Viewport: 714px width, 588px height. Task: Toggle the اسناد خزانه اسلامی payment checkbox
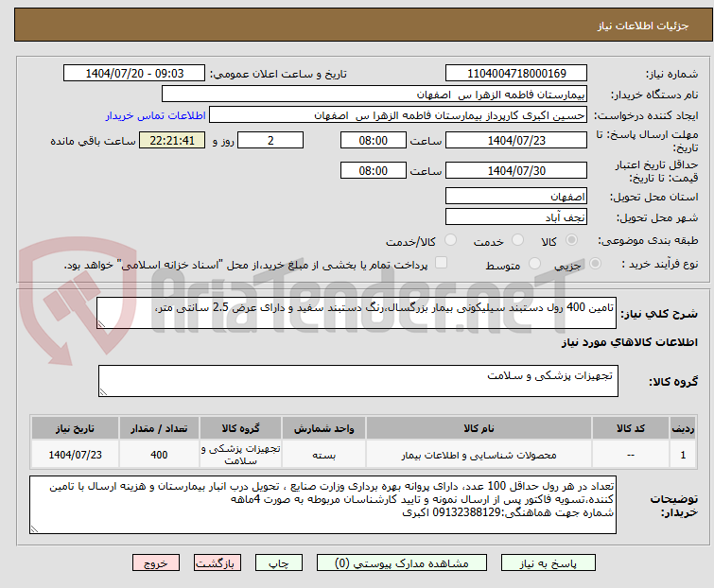coord(441,263)
